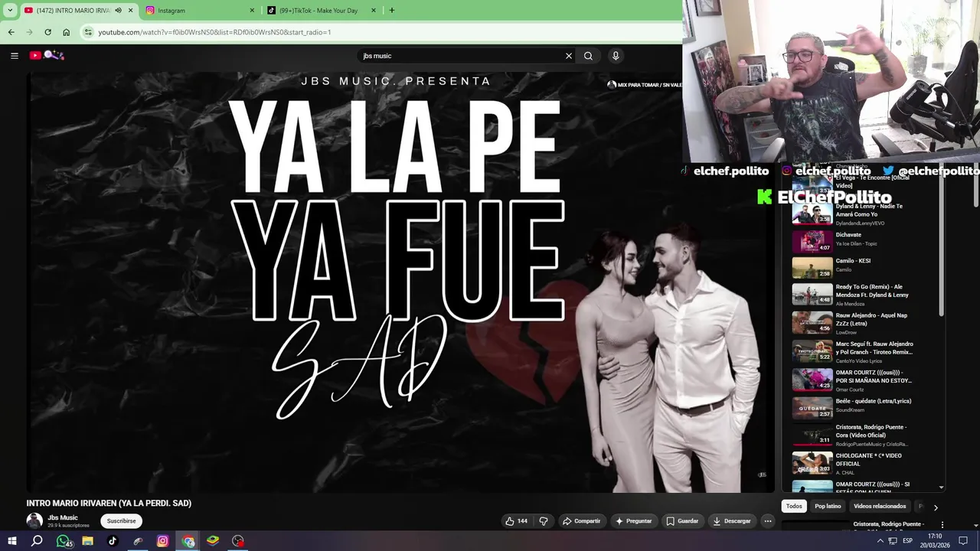Screen dimensions: 980x551
Task: Reload the current YouTube page
Action: point(47,32)
